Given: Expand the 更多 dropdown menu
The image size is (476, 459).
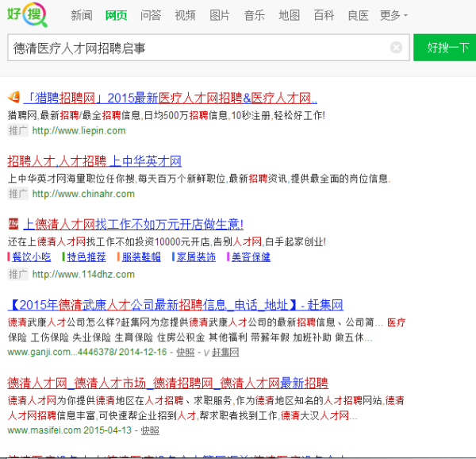Looking at the screenshot, I should 393,15.
